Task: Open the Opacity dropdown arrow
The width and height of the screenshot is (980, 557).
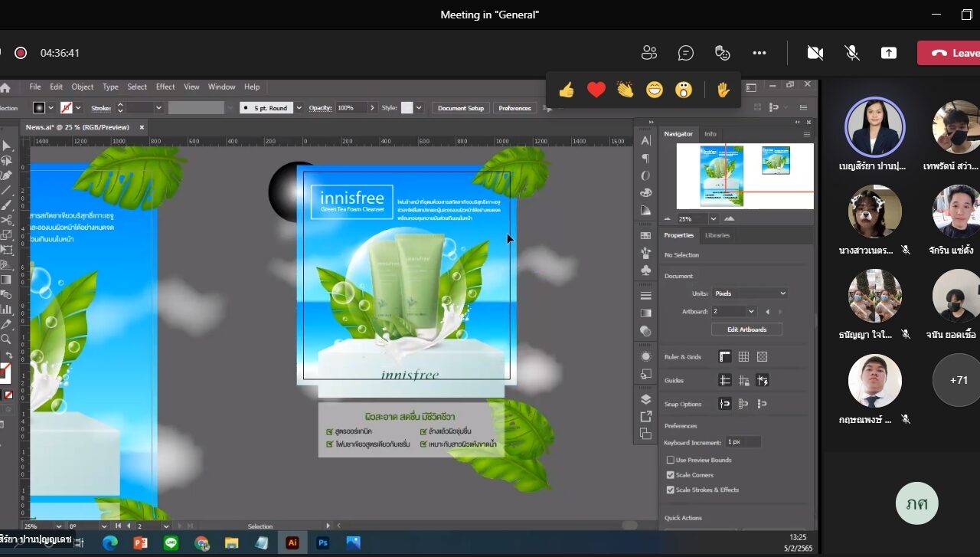Action: click(371, 108)
